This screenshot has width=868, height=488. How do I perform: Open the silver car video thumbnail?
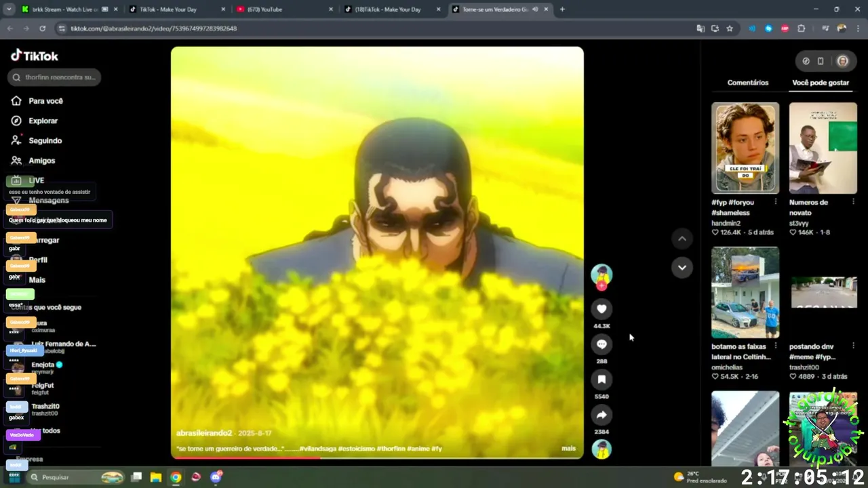745,292
